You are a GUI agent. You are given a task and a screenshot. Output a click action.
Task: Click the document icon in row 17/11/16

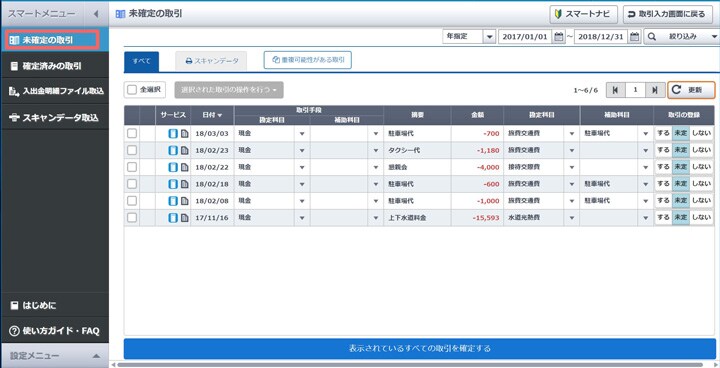(184, 218)
